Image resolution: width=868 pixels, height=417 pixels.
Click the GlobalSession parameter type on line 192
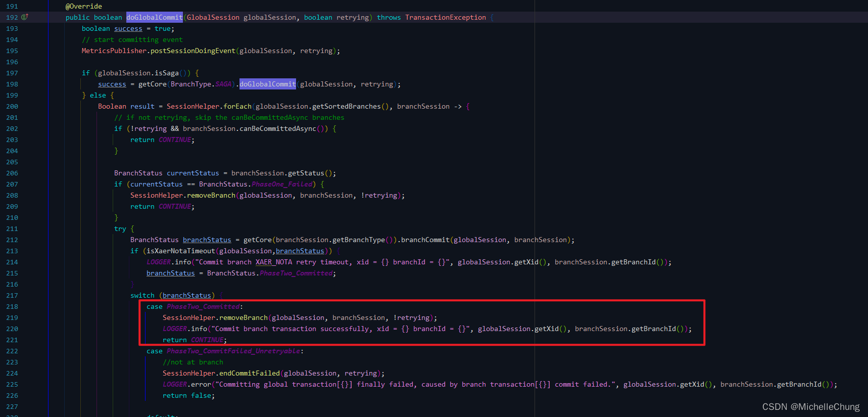pos(213,17)
